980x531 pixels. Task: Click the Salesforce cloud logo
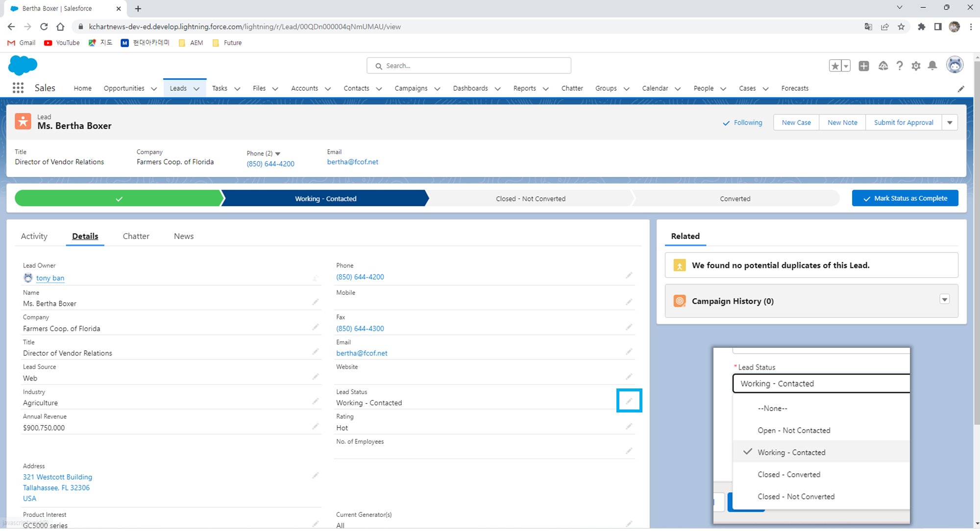[x=23, y=65]
